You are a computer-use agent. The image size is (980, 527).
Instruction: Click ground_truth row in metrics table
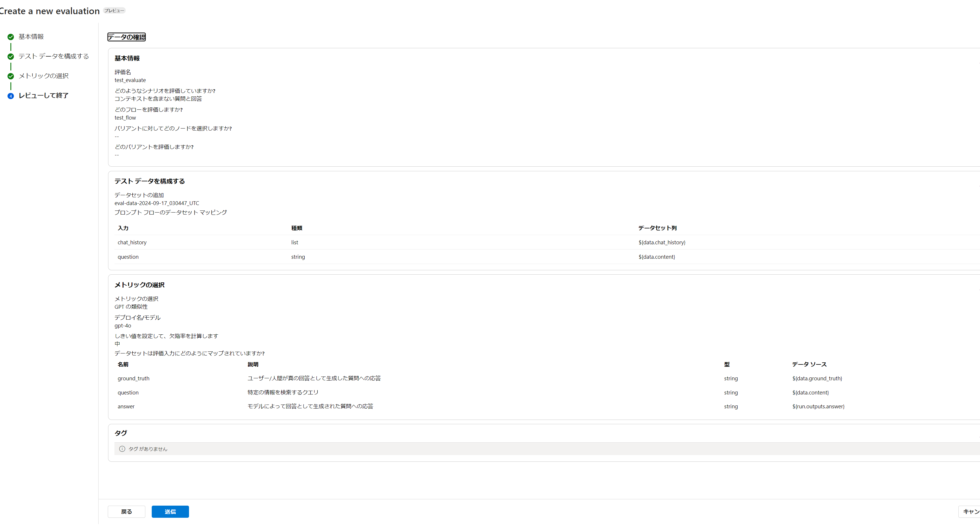(x=134, y=378)
